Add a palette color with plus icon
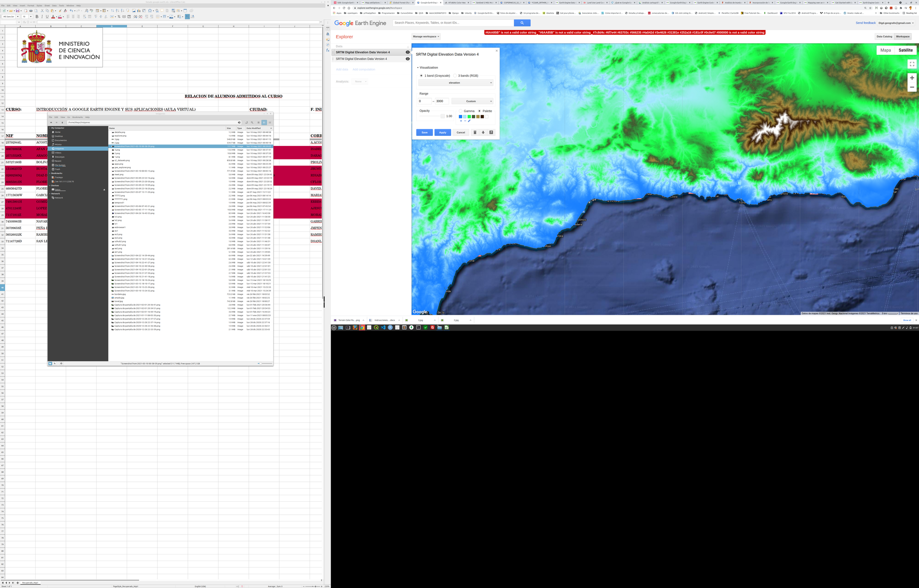The height and width of the screenshot is (588, 919). pos(461,121)
